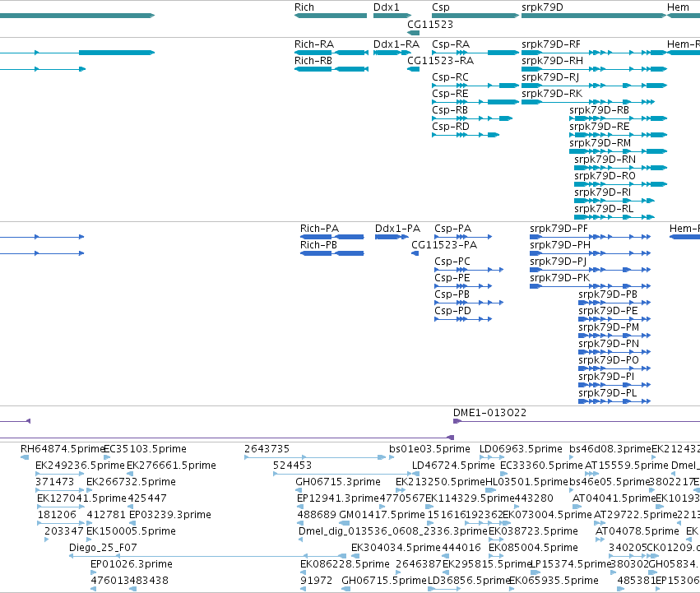Select EST RH64874.5prime
This screenshot has width=700, height=593.
click(x=63, y=449)
